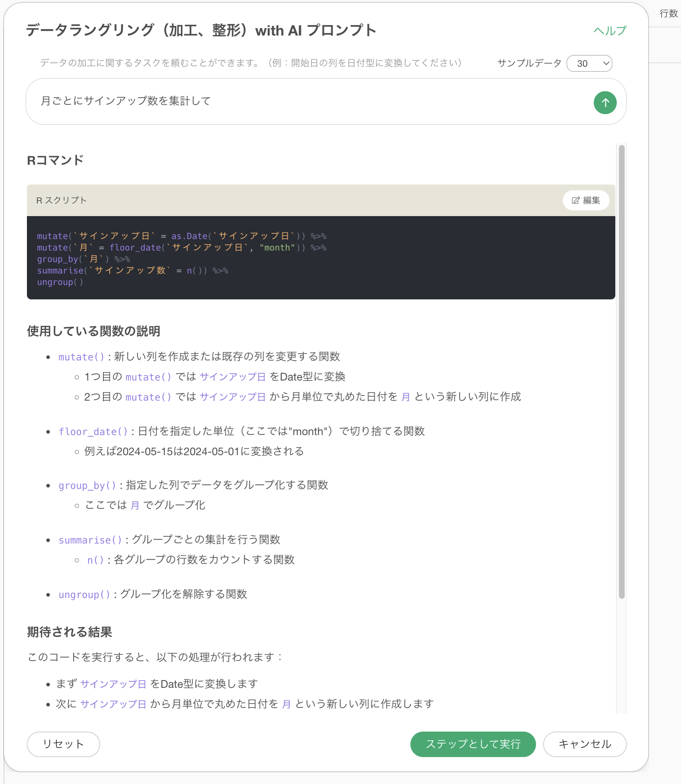Click the n() function name sub-bullet
681x784 pixels.
tap(95, 560)
